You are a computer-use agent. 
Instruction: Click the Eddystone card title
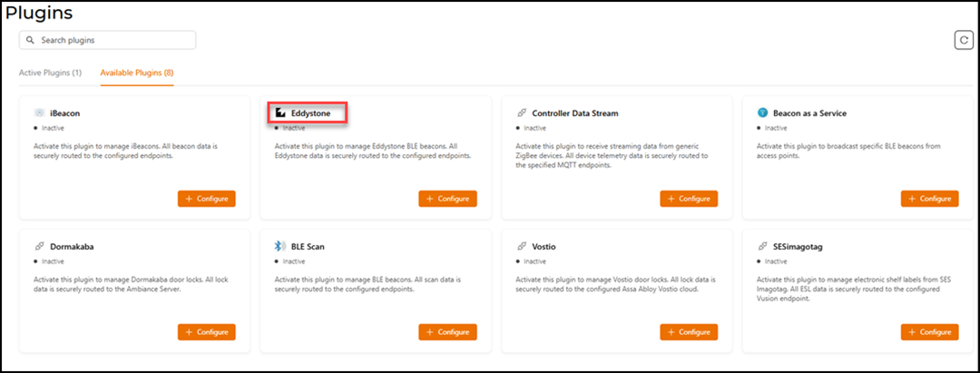310,113
